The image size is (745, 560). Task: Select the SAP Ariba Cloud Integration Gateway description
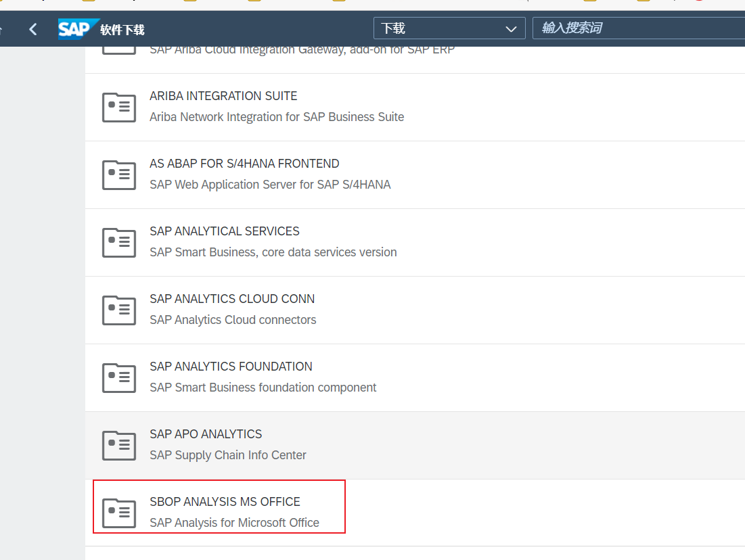click(302, 50)
